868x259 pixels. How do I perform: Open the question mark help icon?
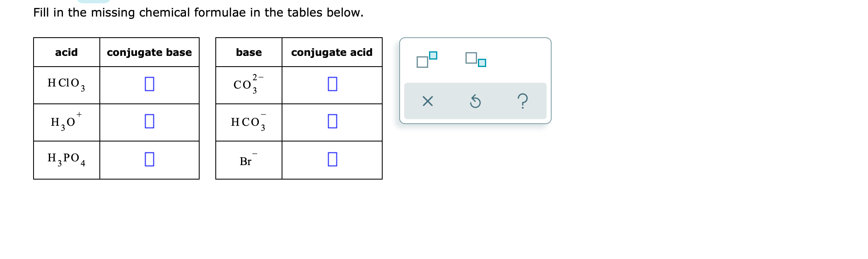(x=523, y=101)
